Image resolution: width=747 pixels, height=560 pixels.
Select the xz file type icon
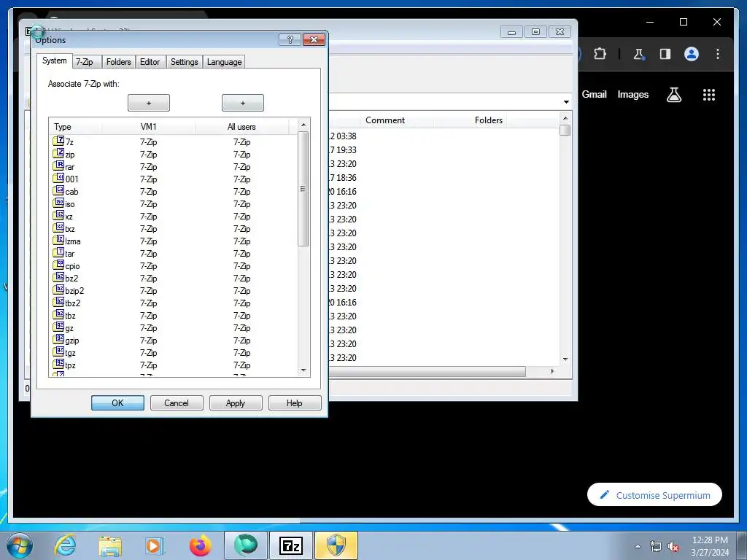[58, 215]
